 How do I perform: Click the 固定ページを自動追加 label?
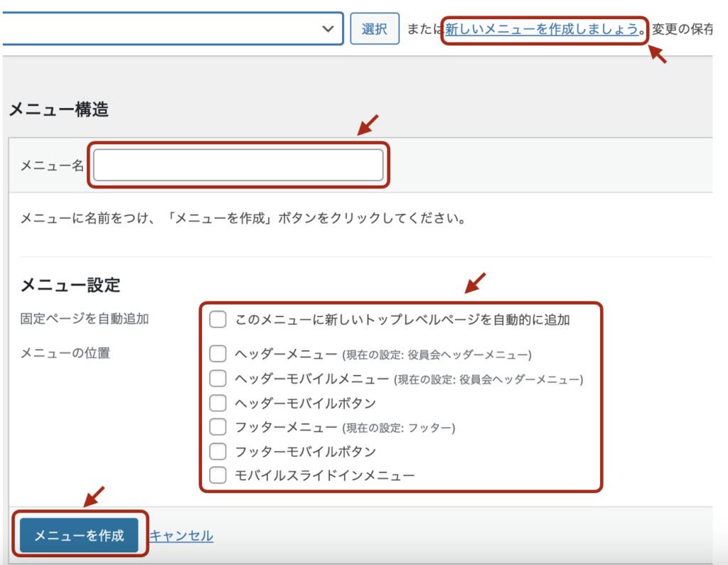(x=84, y=319)
